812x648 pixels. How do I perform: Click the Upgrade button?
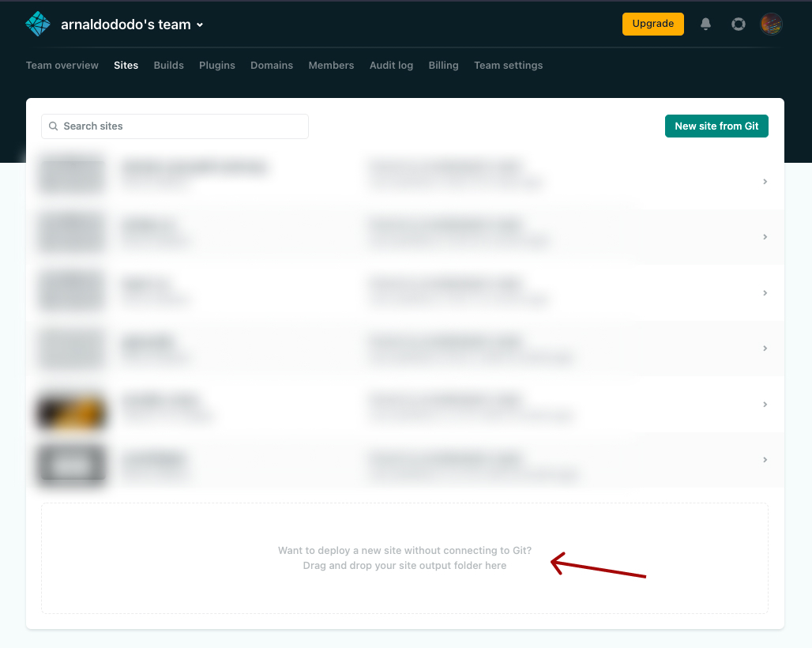tap(652, 24)
